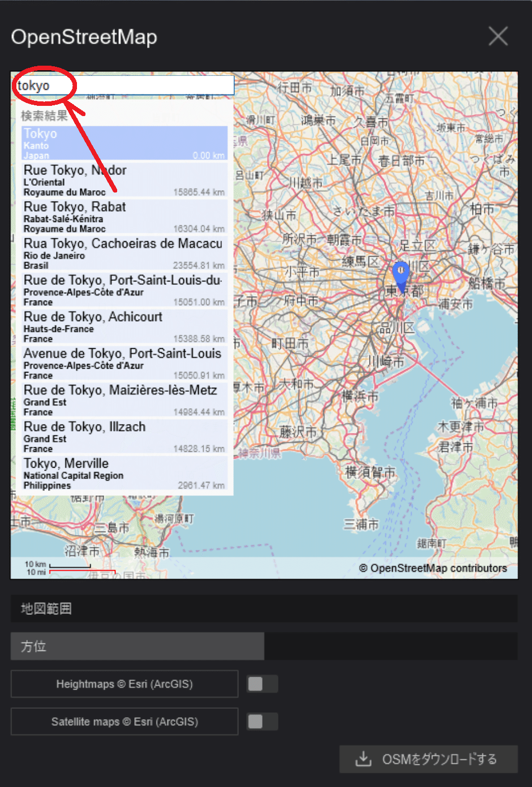The height and width of the screenshot is (787, 532).
Task: Enable the Satellite maps toggle
Action: tap(263, 721)
